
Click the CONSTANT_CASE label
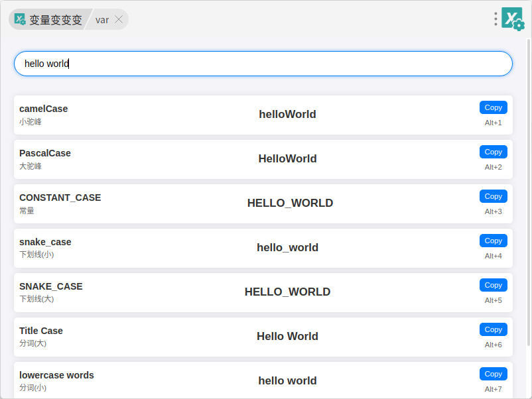(60, 198)
